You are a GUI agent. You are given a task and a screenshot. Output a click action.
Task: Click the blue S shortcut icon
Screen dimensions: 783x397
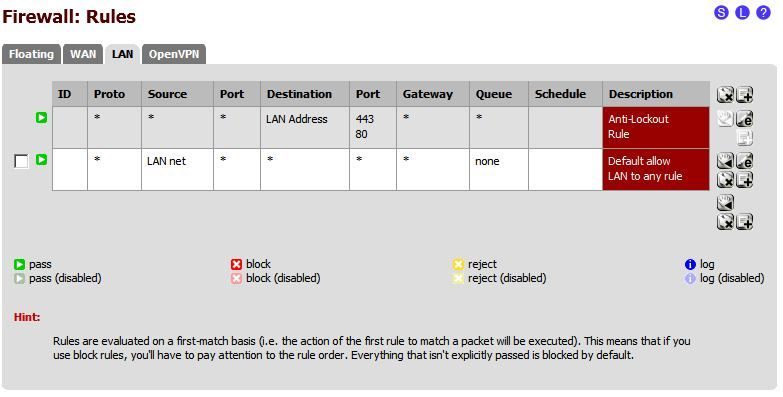tap(722, 12)
